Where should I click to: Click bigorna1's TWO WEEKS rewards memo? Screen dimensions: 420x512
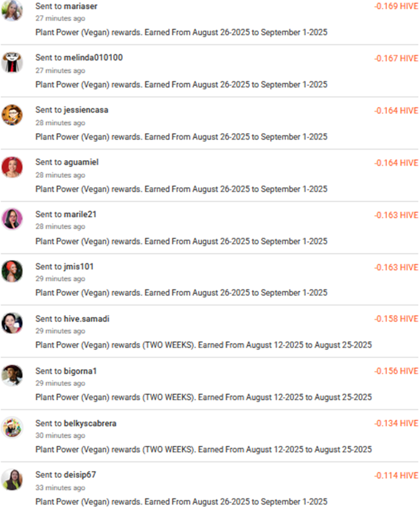203,397
